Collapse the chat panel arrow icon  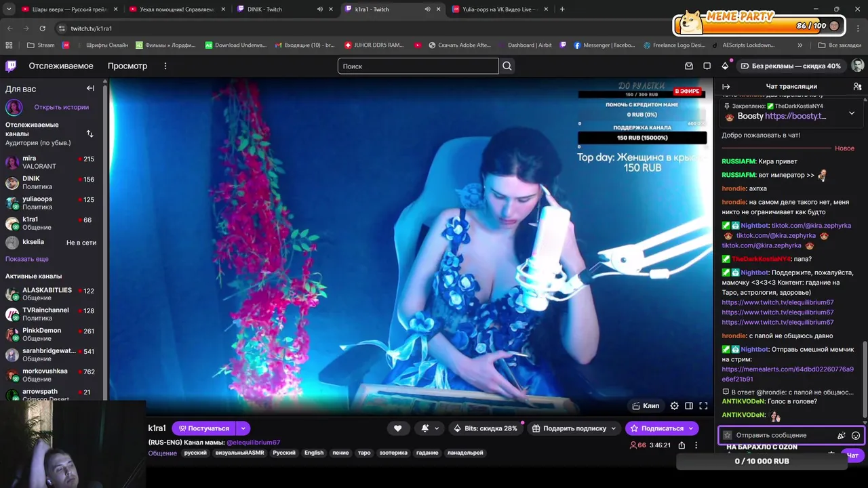[x=726, y=86]
